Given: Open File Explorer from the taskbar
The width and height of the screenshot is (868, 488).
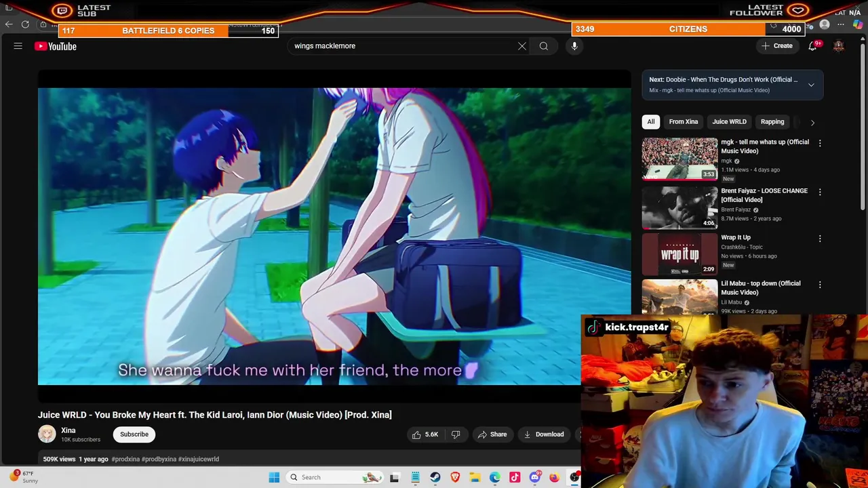Looking at the screenshot, I should coord(475,477).
